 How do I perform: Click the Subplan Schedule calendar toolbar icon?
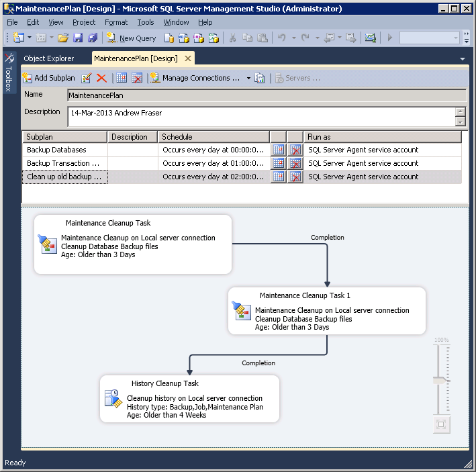tap(122, 78)
